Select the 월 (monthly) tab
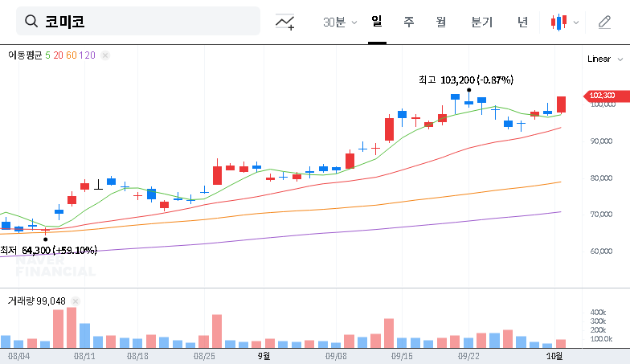This screenshot has width=630, height=364. 440,22
